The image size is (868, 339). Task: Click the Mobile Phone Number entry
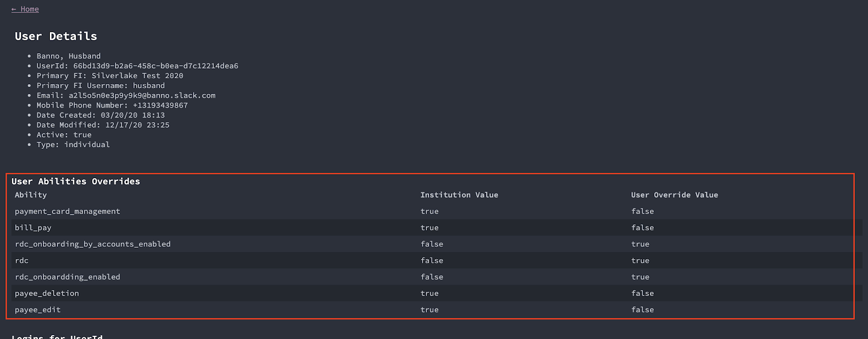click(112, 105)
